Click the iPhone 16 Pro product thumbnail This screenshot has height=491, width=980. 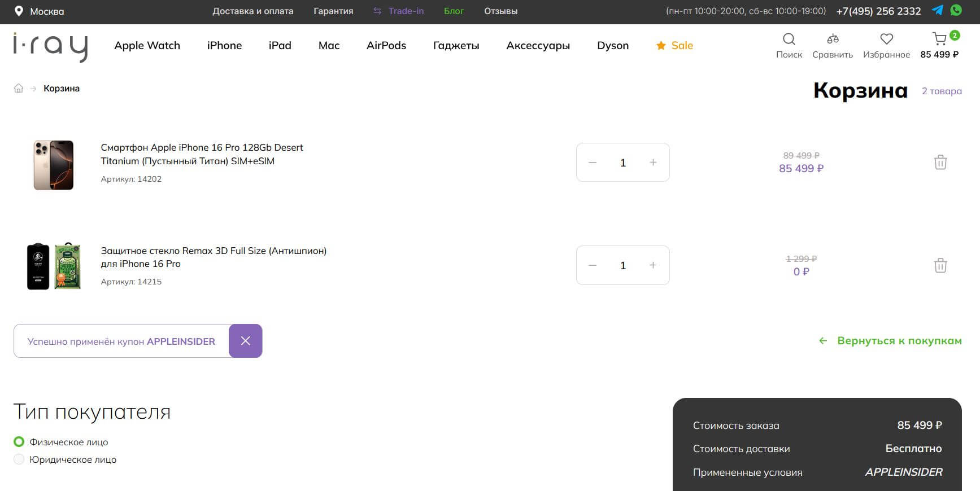click(x=53, y=165)
